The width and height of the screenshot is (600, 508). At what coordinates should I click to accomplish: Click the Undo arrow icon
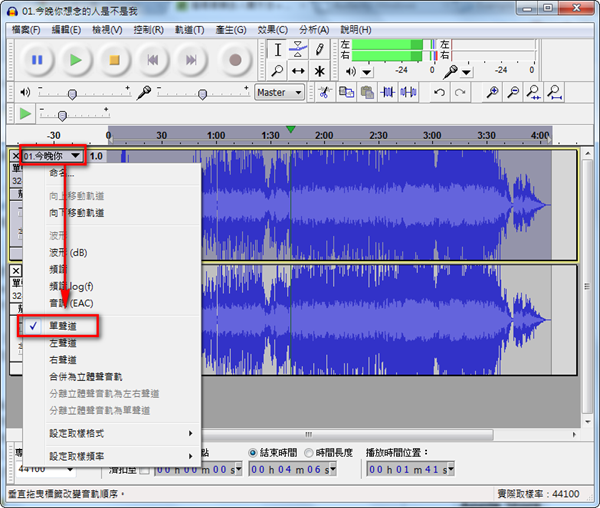(438, 92)
